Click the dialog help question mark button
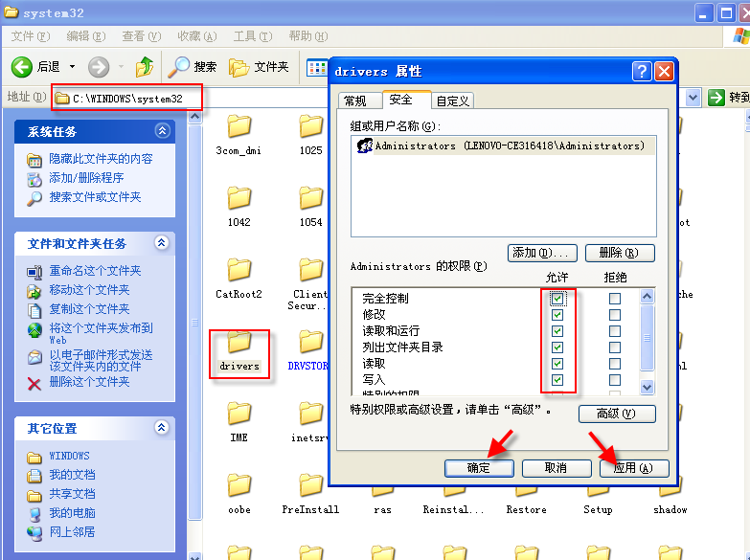The width and height of the screenshot is (750, 560). 642,71
